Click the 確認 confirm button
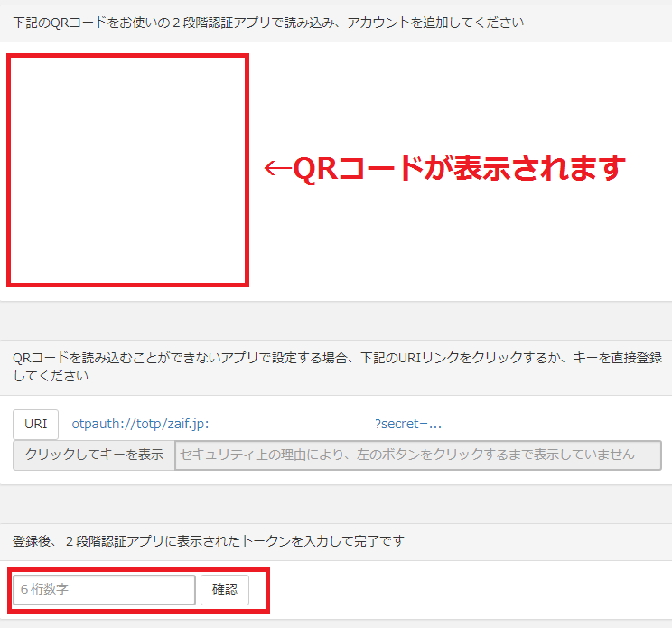 click(225, 590)
